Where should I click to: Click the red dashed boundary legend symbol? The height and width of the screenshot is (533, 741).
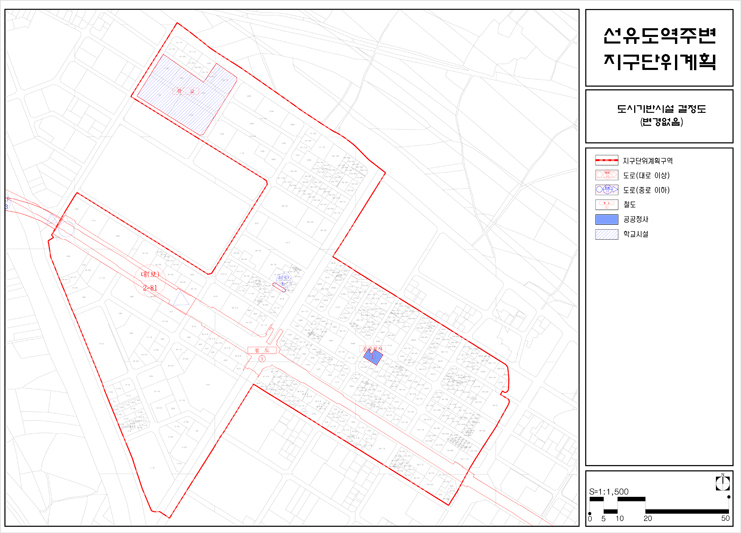point(607,160)
